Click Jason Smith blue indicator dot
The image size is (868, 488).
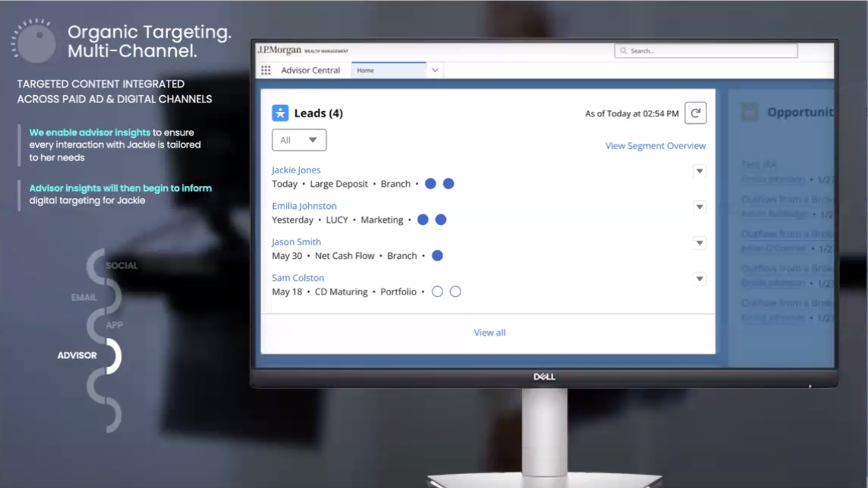[437, 256]
